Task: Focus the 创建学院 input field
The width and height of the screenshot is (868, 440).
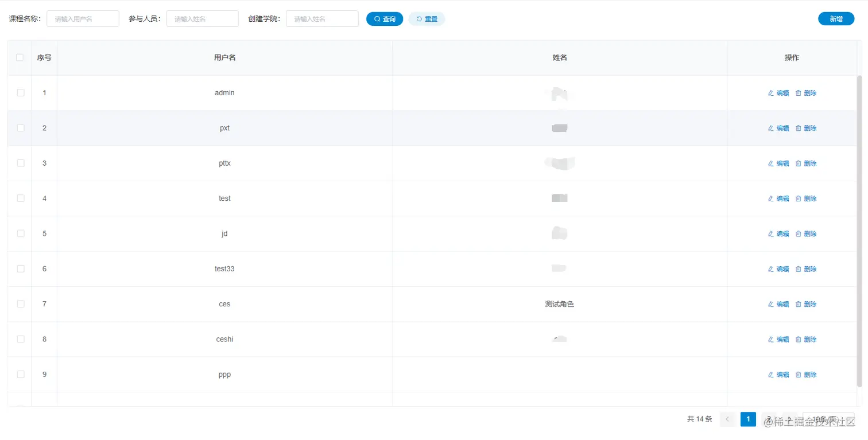Action: pyautogui.click(x=322, y=19)
